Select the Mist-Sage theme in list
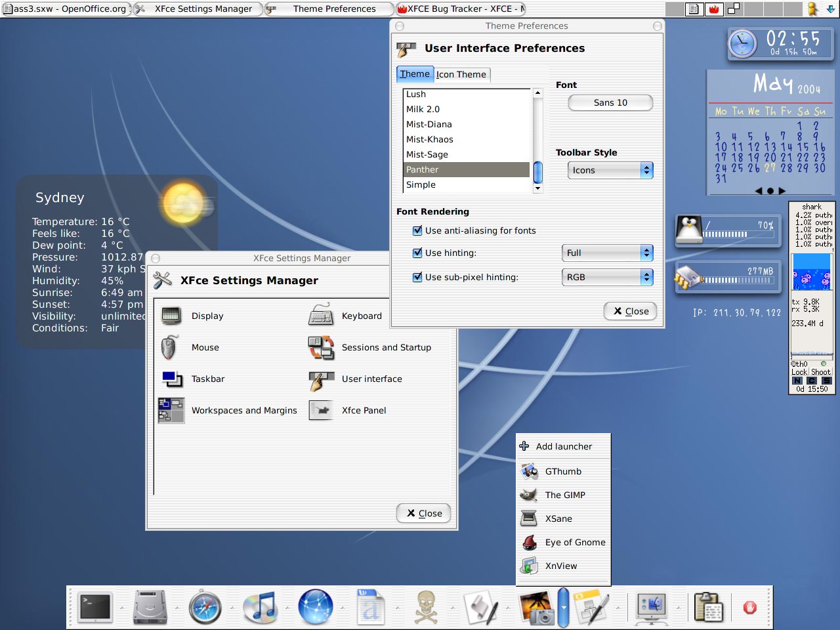This screenshot has width=840, height=630. pos(427,154)
